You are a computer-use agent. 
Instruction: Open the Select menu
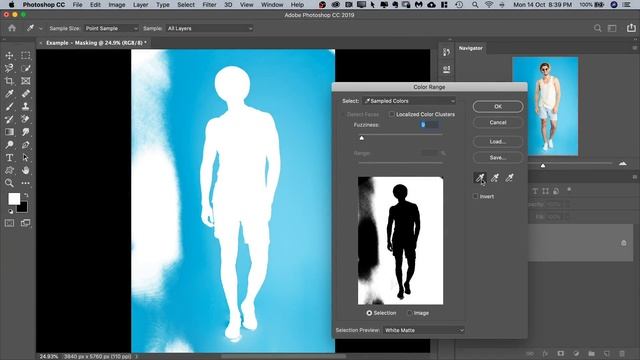point(186,5)
